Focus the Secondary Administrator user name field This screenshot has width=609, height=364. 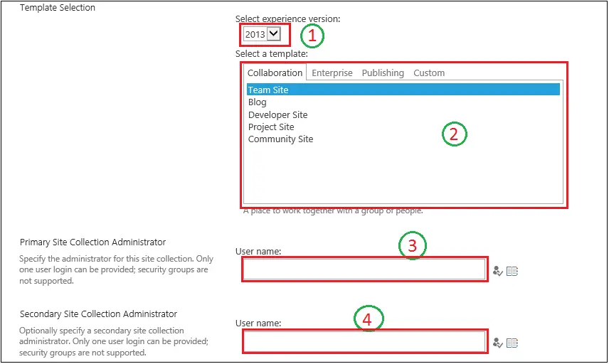364,341
